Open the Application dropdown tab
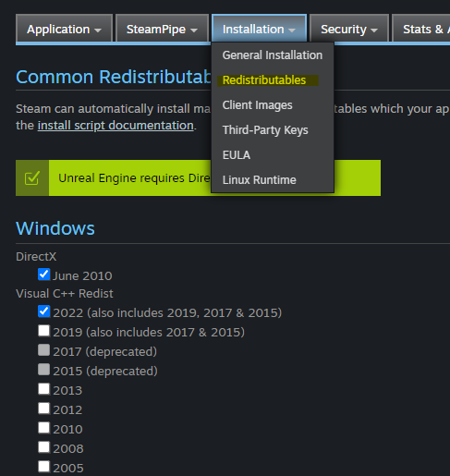Image resolution: width=450 pixels, height=476 pixels. pos(64,29)
